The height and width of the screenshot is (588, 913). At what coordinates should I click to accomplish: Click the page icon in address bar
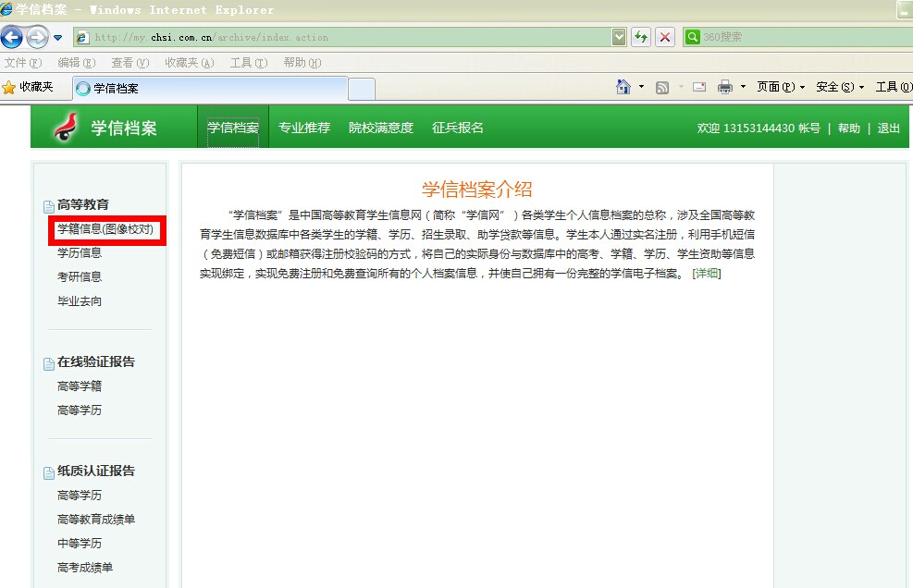(x=82, y=37)
